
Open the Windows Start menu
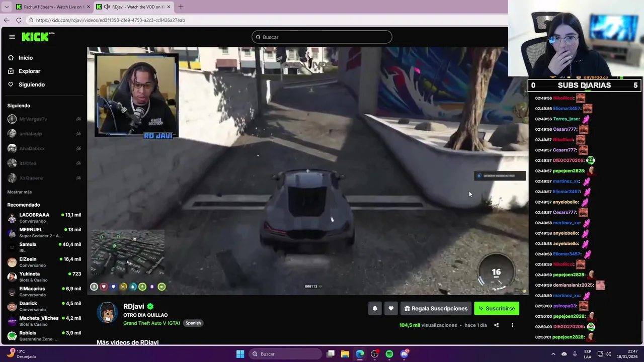(240, 354)
